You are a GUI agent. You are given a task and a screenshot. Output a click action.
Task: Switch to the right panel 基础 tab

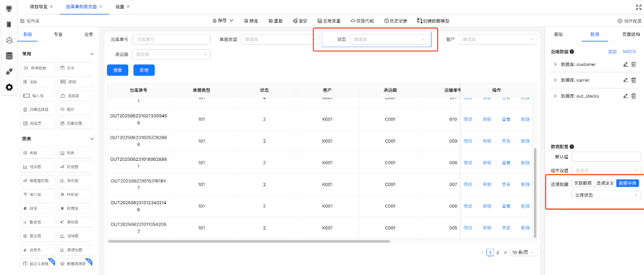click(x=558, y=34)
